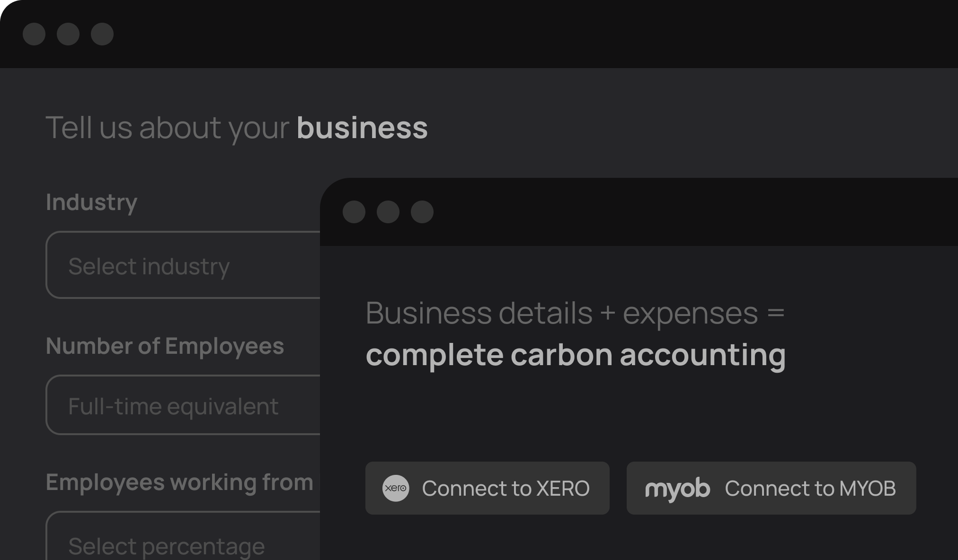958x560 pixels.
Task: Open the Select industry dropdown
Action: point(183,265)
